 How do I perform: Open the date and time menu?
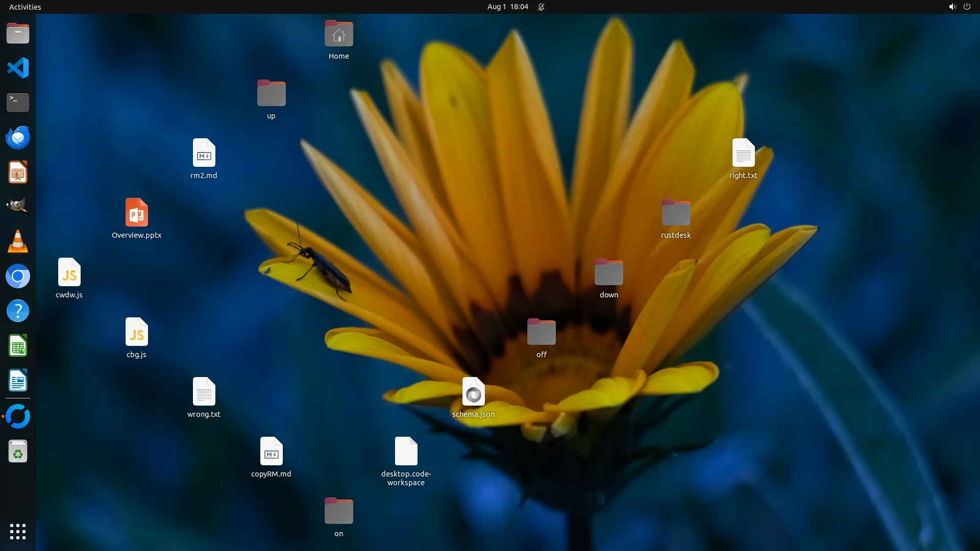(x=507, y=7)
